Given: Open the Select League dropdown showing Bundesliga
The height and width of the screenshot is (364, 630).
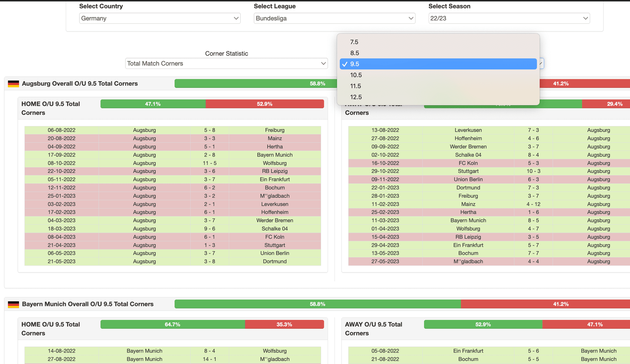Looking at the screenshot, I should tap(335, 18).
